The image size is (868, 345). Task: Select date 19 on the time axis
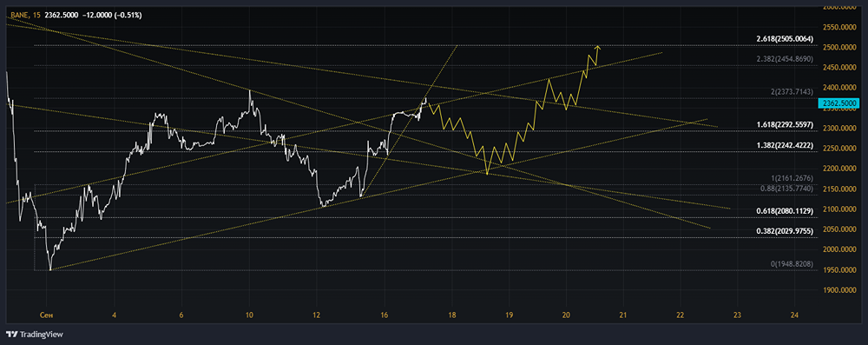tap(510, 315)
